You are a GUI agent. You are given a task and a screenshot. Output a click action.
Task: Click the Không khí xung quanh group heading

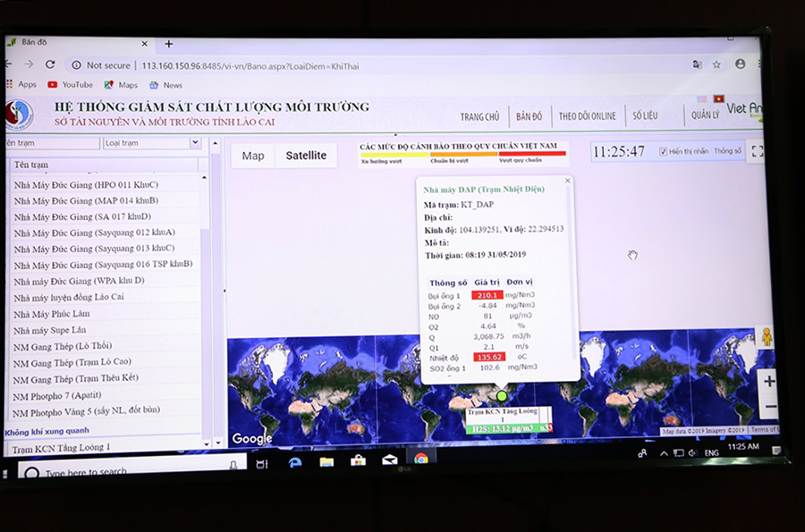pyautogui.click(x=47, y=432)
